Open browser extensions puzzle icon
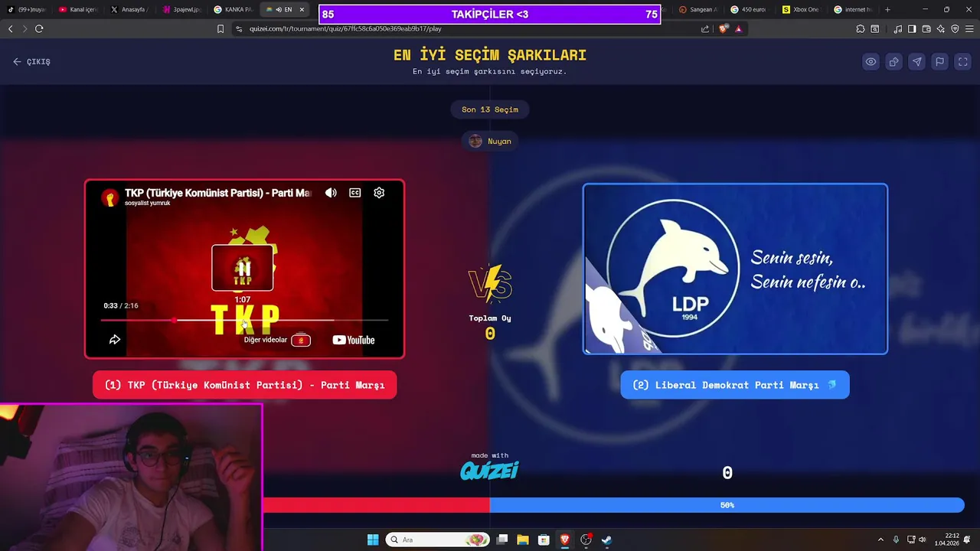This screenshot has width=980, height=551. (x=861, y=28)
